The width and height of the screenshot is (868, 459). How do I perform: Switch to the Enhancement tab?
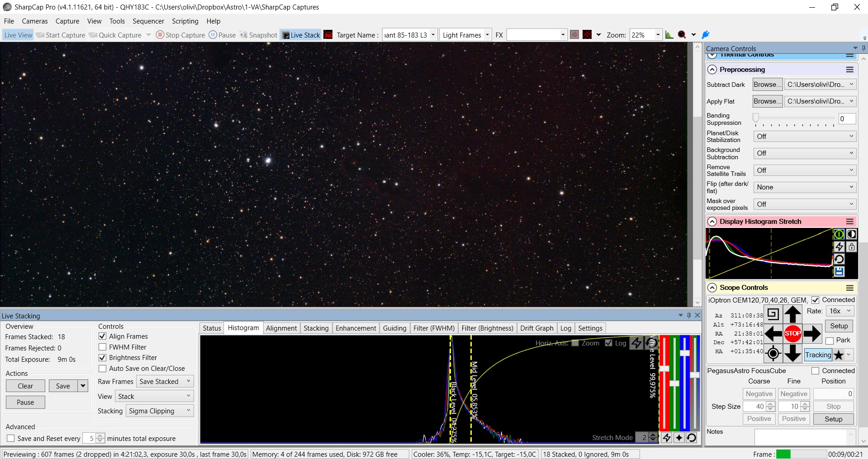pyautogui.click(x=356, y=328)
